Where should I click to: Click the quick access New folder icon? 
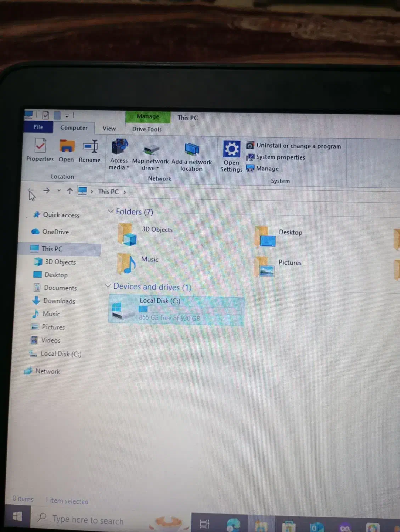pyautogui.click(x=57, y=115)
